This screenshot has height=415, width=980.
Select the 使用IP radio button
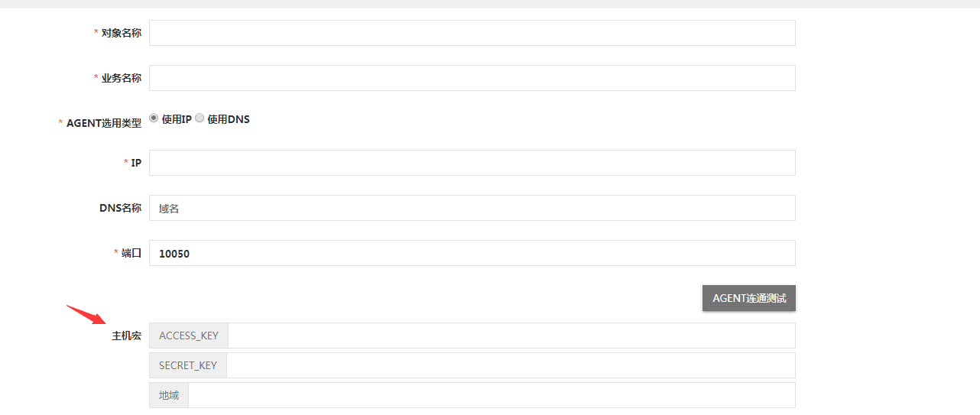click(x=154, y=118)
